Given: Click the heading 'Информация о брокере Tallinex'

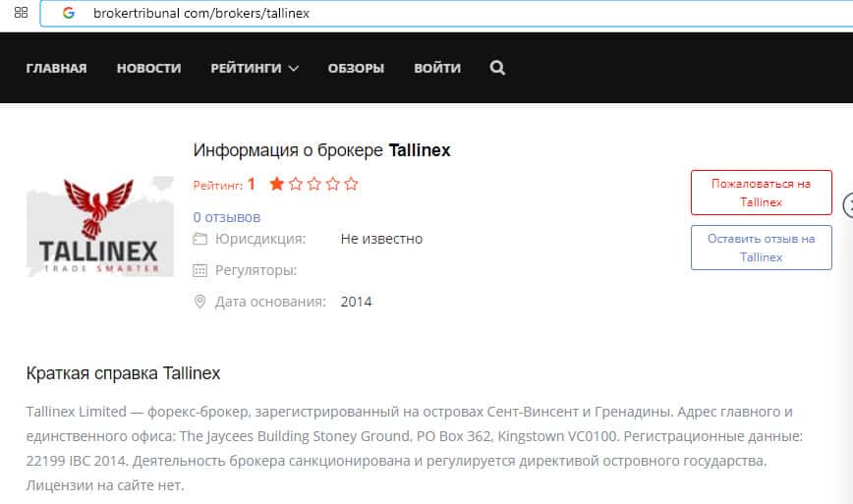Looking at the screenshot, I should pyautogui.click(x=321, y=150).
